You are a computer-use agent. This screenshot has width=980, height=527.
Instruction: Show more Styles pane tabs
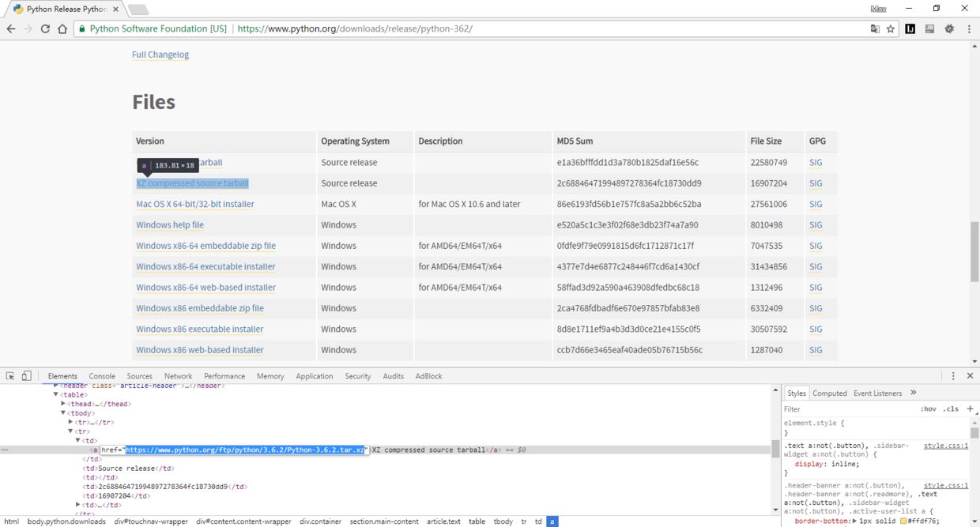point(913,393)
